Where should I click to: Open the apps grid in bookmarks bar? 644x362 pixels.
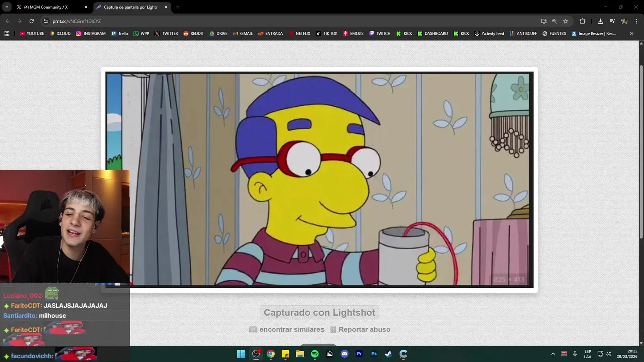click(7, 34)
